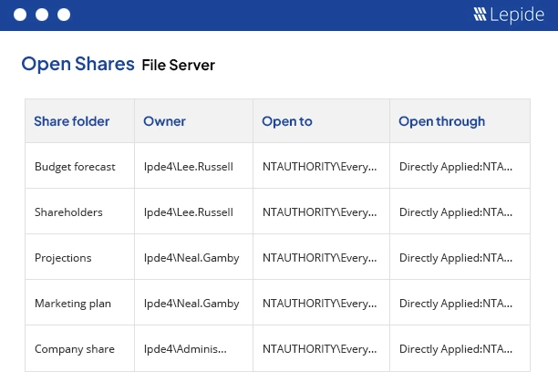Click the third window control dot

[x=63, y=15]
